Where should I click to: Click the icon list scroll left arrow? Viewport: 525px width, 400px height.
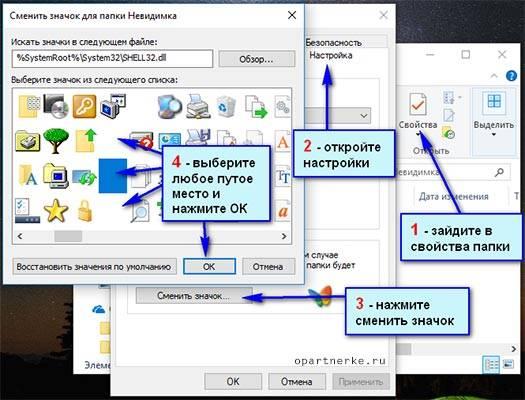20,236
